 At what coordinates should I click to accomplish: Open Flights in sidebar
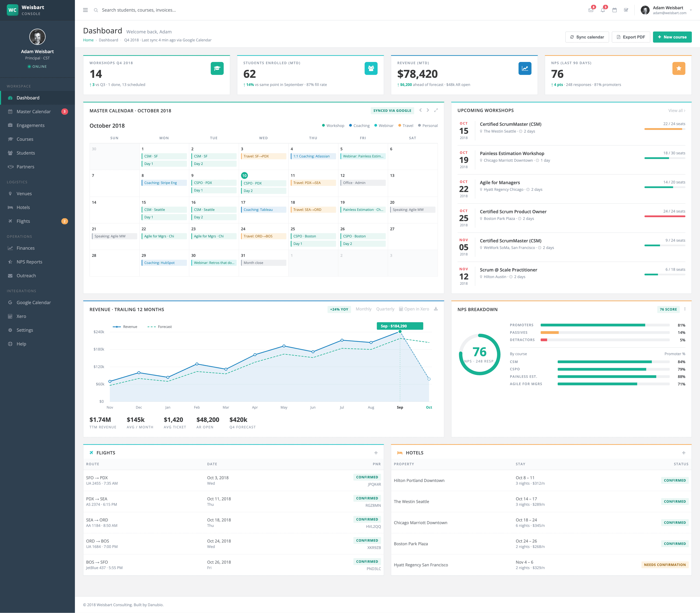(38, 221)
